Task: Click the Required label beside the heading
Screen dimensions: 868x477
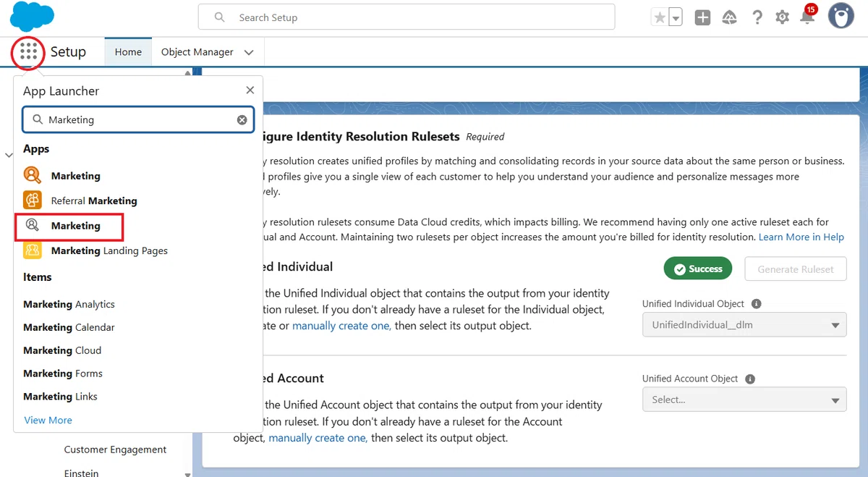Action: click(x=485, y=137)
